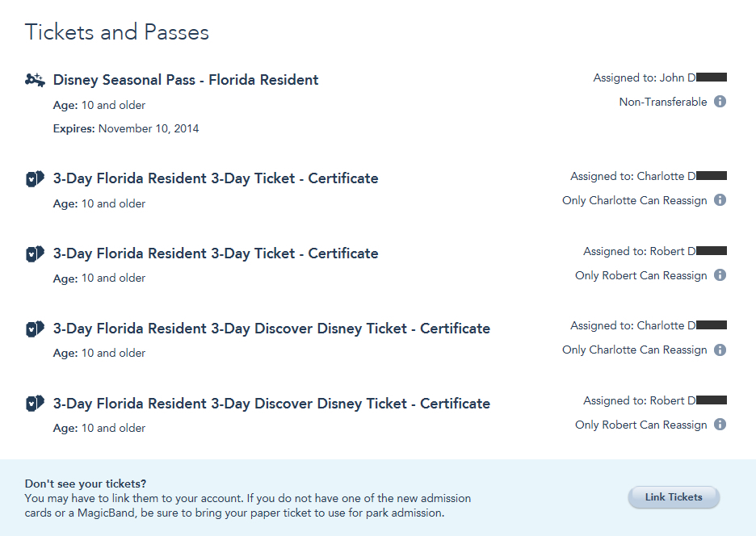
Task: Click ticket icon for Charlotte's Discover Disney Ticket
Action: point(35,329)
